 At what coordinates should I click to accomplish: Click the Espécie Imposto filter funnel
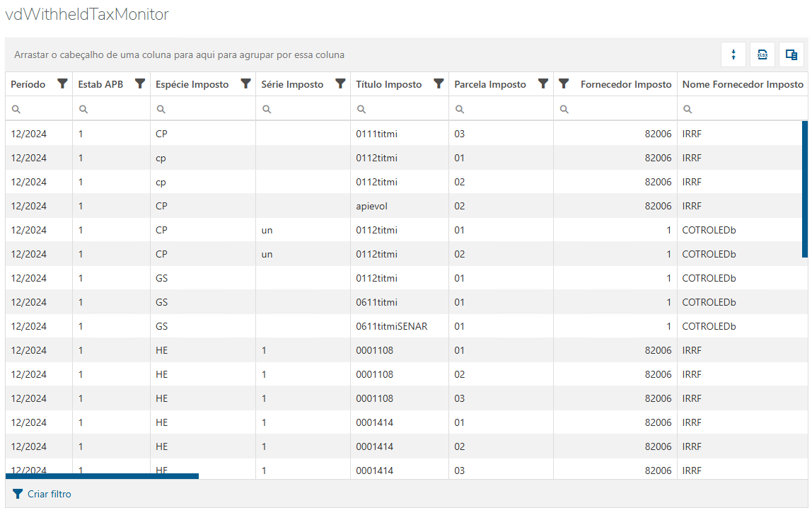[x=245, y=83]
